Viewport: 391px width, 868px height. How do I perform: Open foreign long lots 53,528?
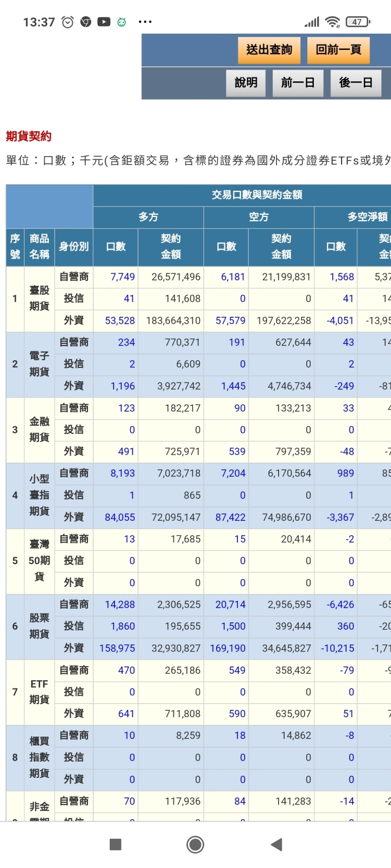[x=120, y=321]
